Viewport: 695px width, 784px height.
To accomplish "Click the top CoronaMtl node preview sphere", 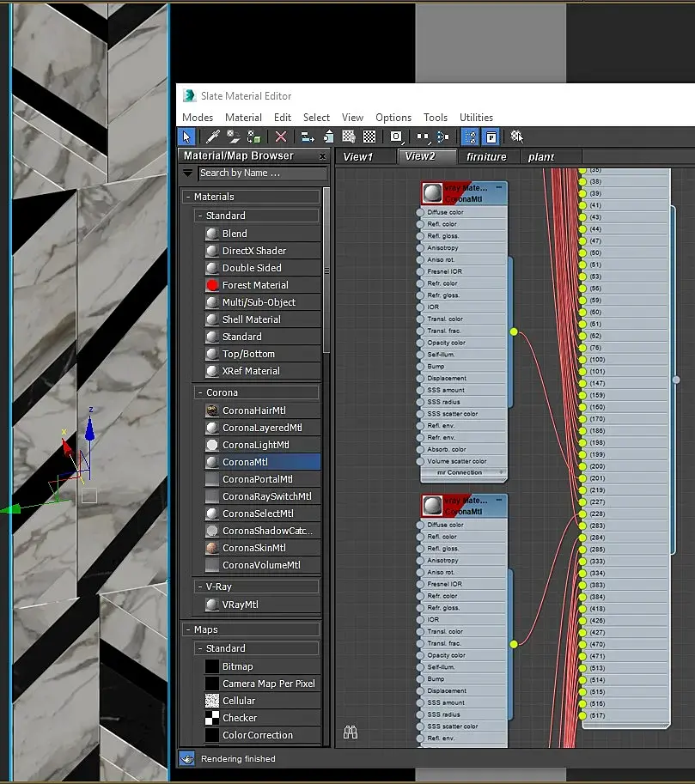I will (x=433, y=192).
